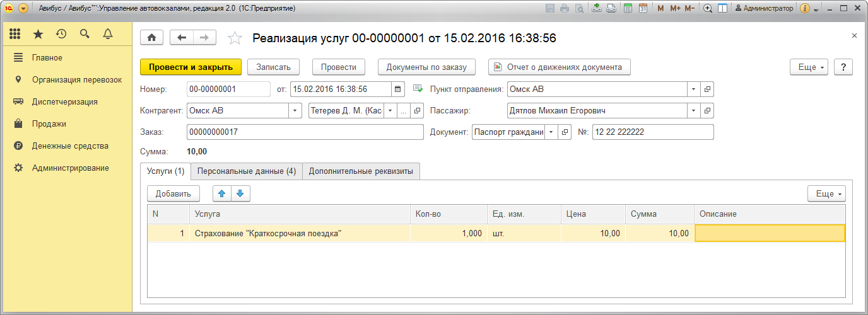Image resolution: width=868 pixels, height=315 pixels.
Task: Open the Еще menu above the table
Action: tap(826, 194)
